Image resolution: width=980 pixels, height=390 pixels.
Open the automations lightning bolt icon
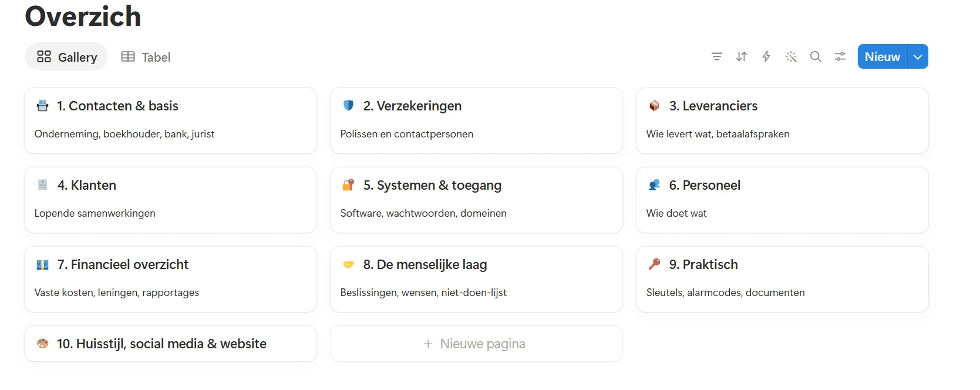point(766,56)
